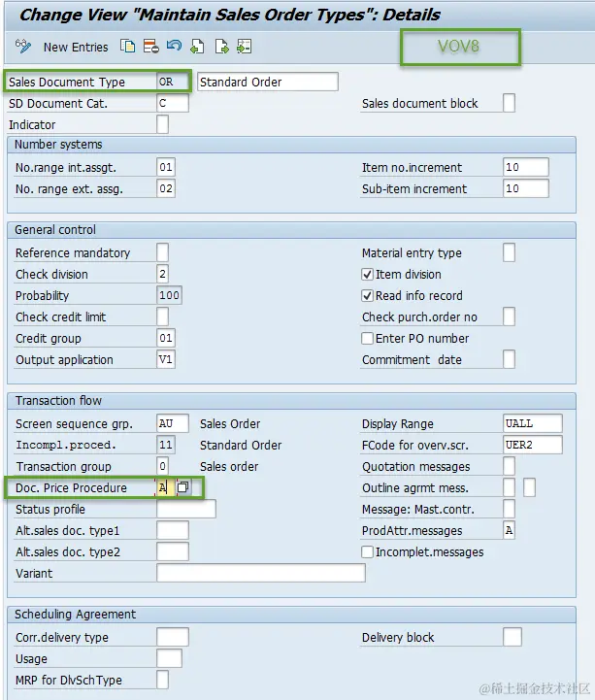Click the Commitment date field
This screenshot has height=700, width=595.
[x=509, y=360]
